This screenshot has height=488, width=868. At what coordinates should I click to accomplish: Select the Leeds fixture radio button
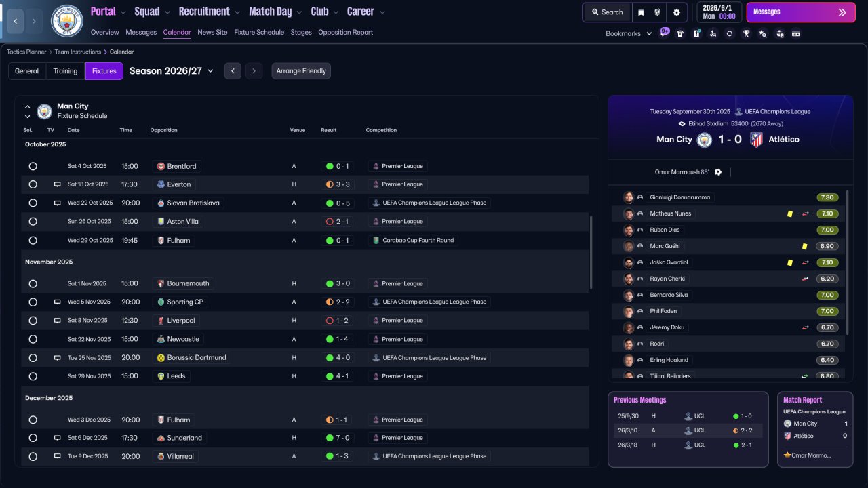33,376
